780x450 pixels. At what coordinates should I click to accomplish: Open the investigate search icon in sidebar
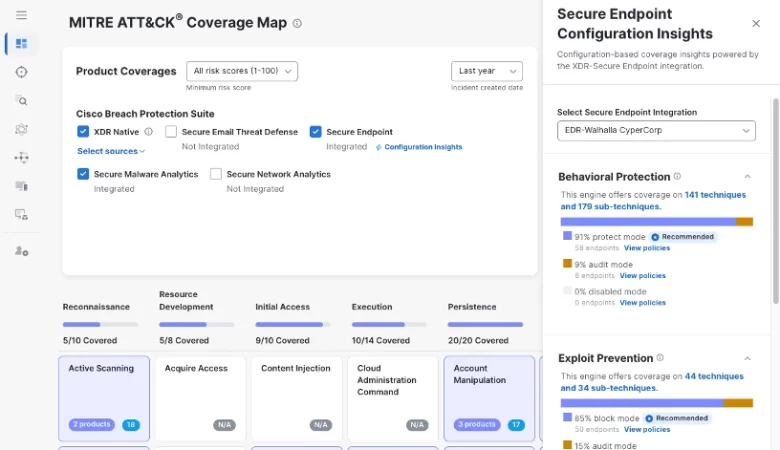click(x=21, y=100)
